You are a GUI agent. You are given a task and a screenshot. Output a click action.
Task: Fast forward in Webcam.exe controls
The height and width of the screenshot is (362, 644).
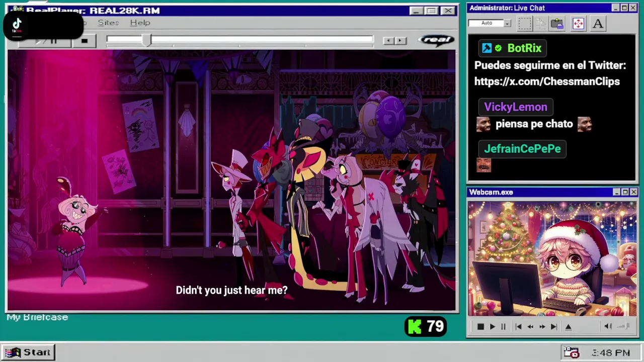tap(542, 327)
